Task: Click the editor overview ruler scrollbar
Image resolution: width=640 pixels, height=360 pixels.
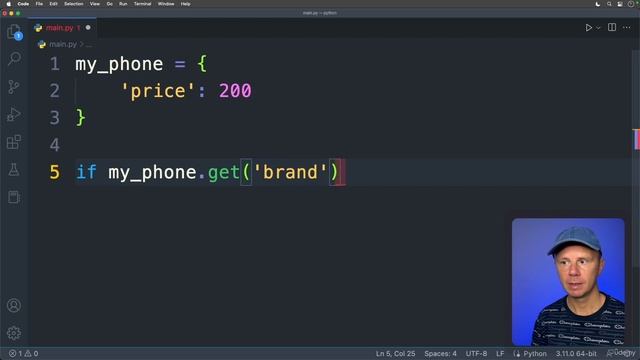Action: 636,139
